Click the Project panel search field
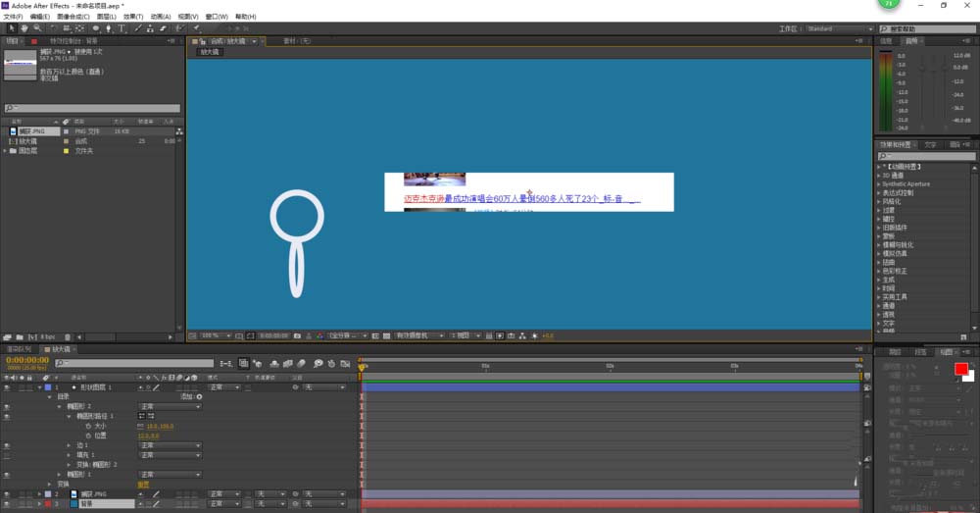Screen dimensions: 980x513 tap(92, 108)
